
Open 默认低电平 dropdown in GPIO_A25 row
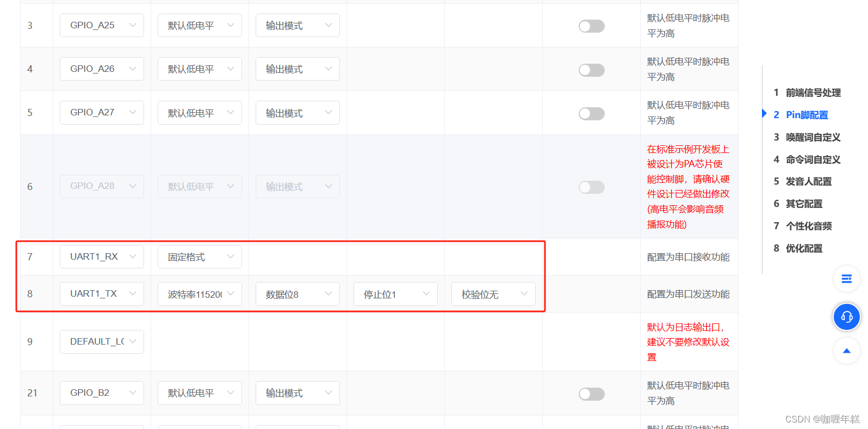[x=200, y=26]
